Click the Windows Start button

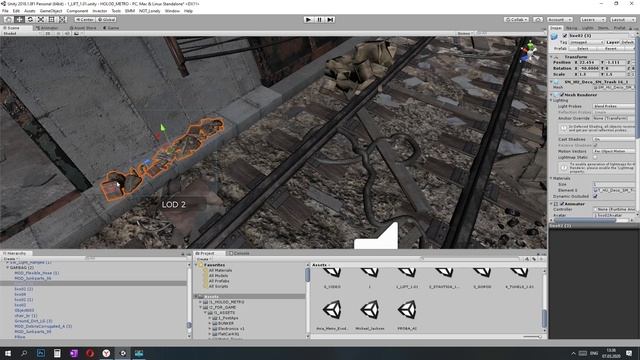pos(8,353)
